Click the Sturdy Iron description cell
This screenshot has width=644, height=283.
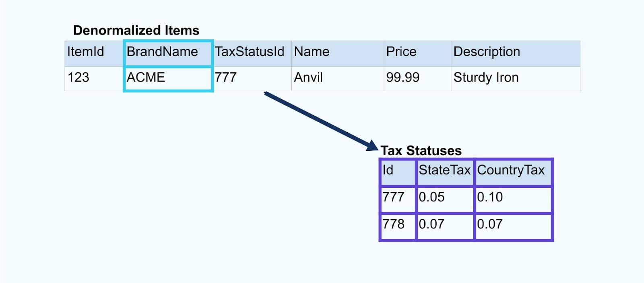[516, 79]
